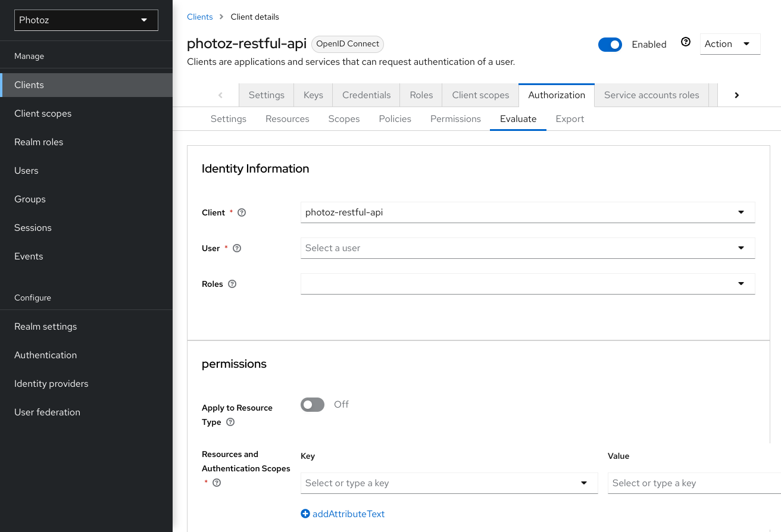Viewport: 781px width, 532px height.
Task: Click help icon under Resources and Authentication Scopes
Action: [217, 483]
